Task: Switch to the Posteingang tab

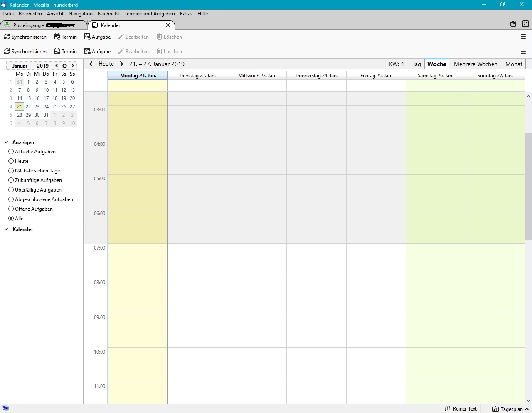Action: (x=44, y=25)
